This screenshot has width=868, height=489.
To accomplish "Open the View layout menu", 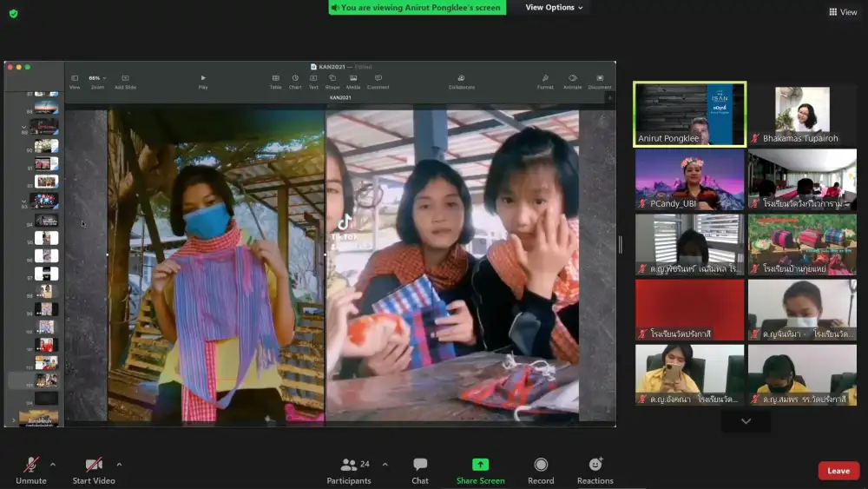I will point(843,12).
